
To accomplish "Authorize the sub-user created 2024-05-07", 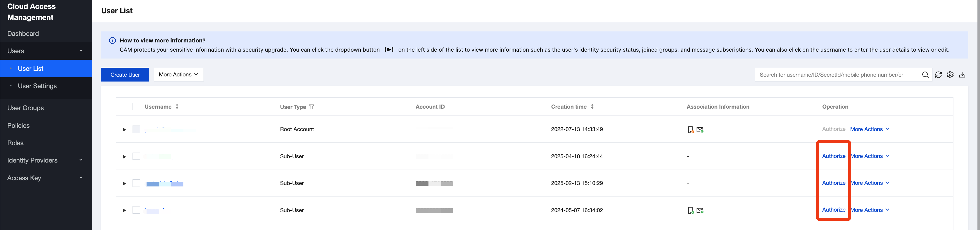I will (x=833, y=210).
